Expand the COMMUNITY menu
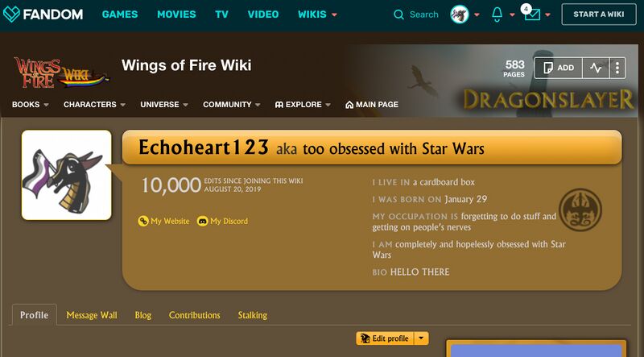This screenshot has height=357, width=644. (x=232, y=105)
